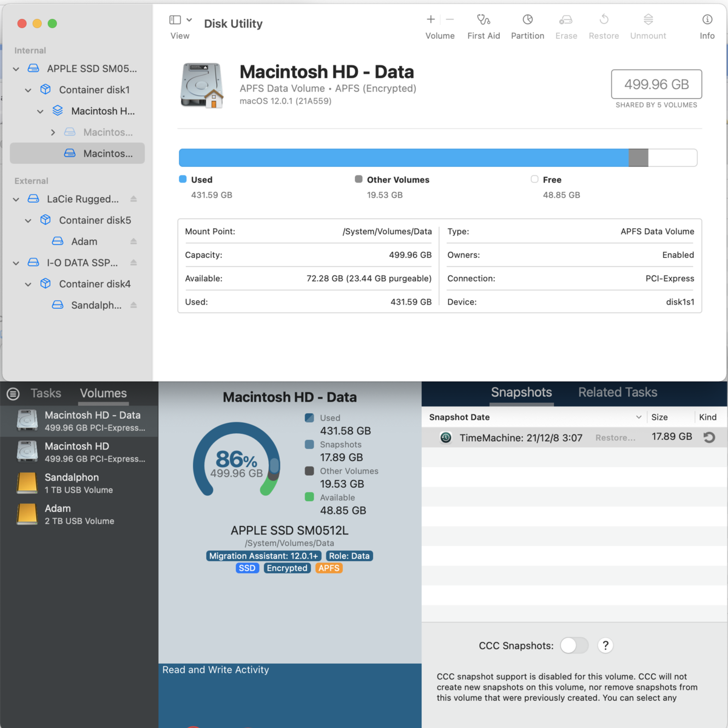Click the Encrypted badge
Image resolution: width=728 pixels, height=728 pixels.
[287, 568]
